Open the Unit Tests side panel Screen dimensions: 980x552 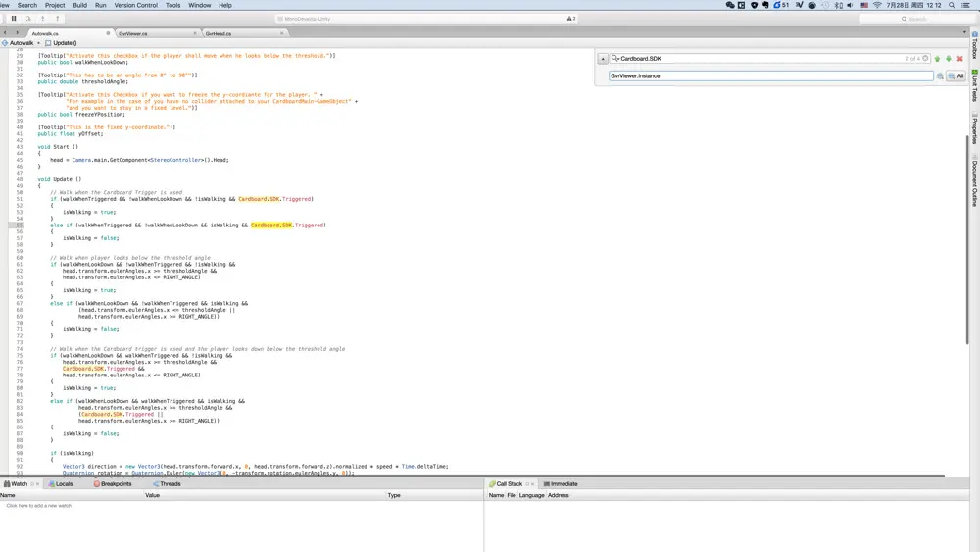coord(974,85)
